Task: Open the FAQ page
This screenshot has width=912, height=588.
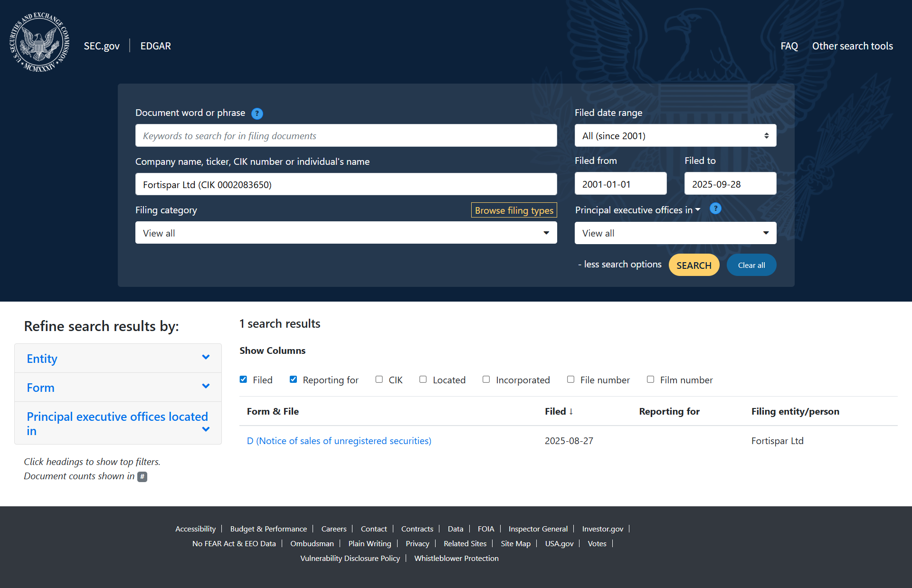Action: pos(789,46)
